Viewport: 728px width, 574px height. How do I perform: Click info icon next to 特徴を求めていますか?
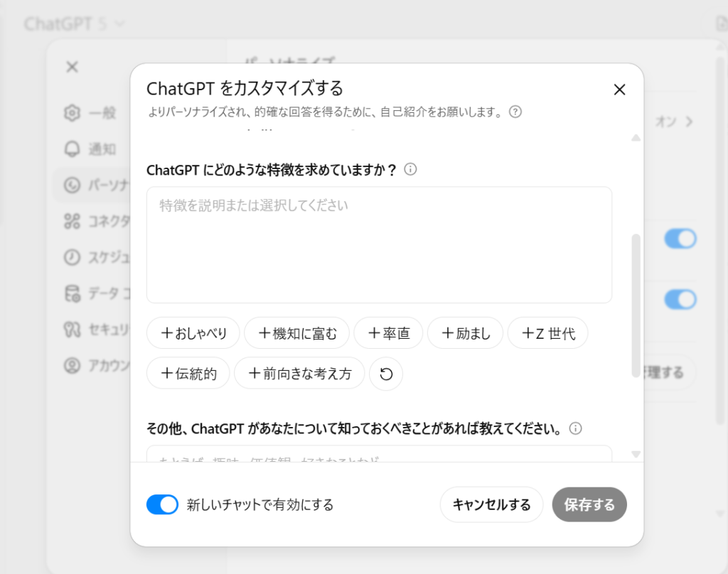coord(410,170)
